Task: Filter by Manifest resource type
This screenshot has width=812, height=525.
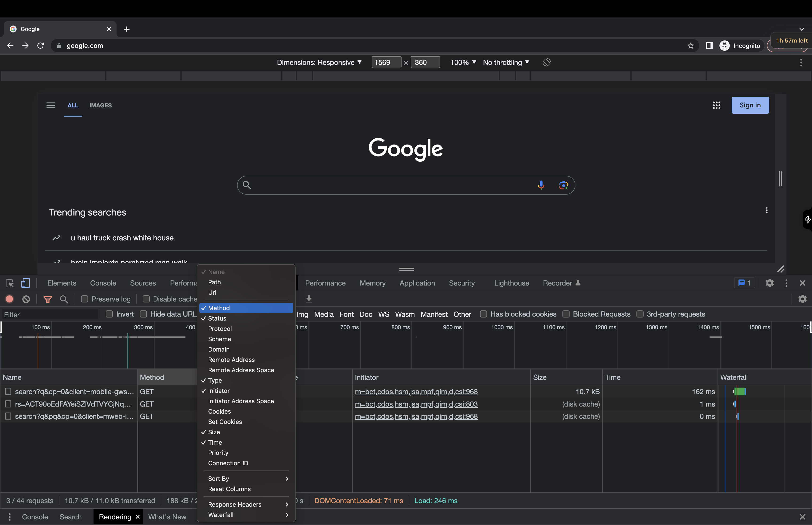Action: (434, 314)
